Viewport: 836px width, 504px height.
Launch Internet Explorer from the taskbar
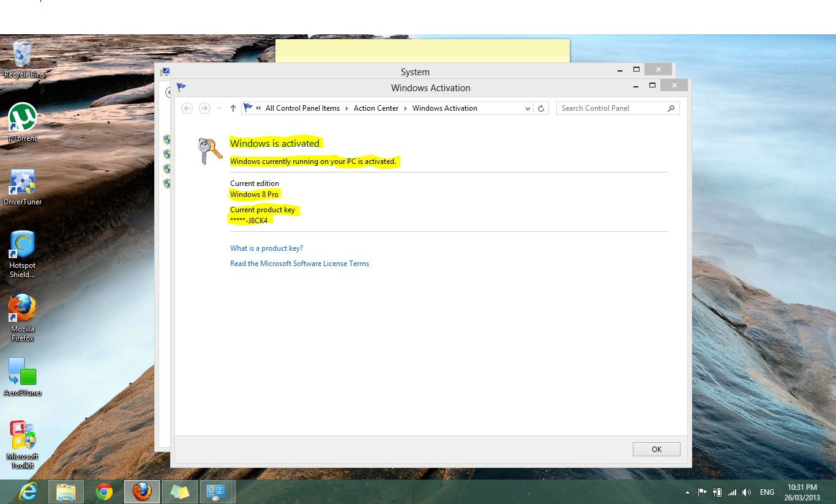click(28, 492)
